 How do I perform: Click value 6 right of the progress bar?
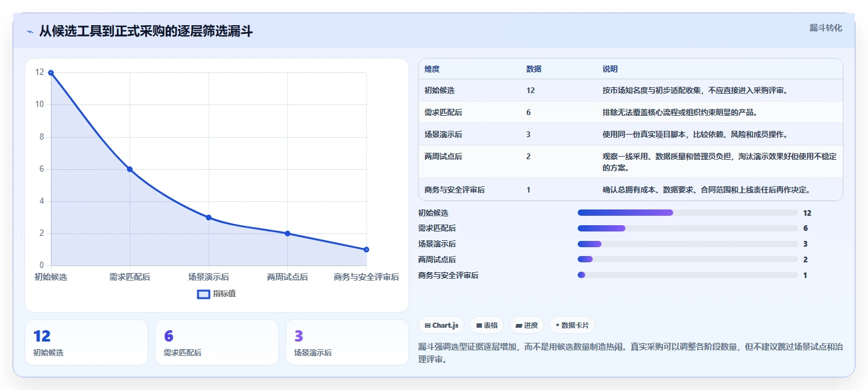coord(805,228)
